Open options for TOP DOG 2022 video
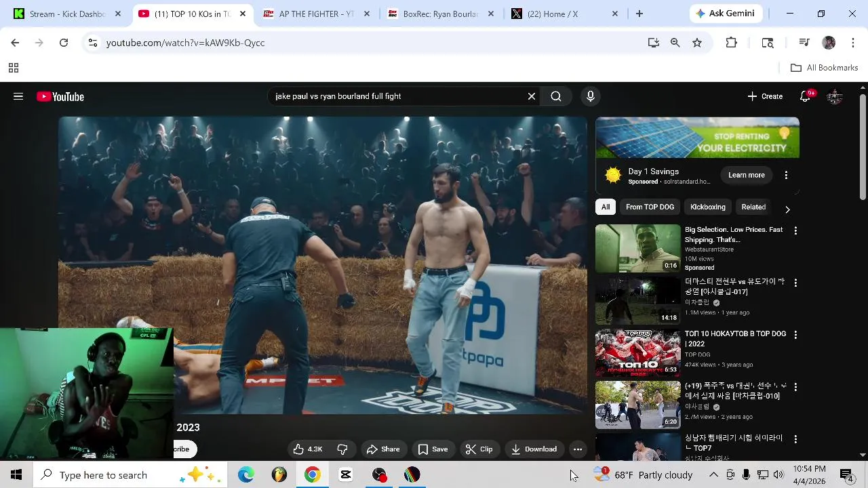Image resolution: width=868 pixels, height=488 pixels. click(795, 335)
